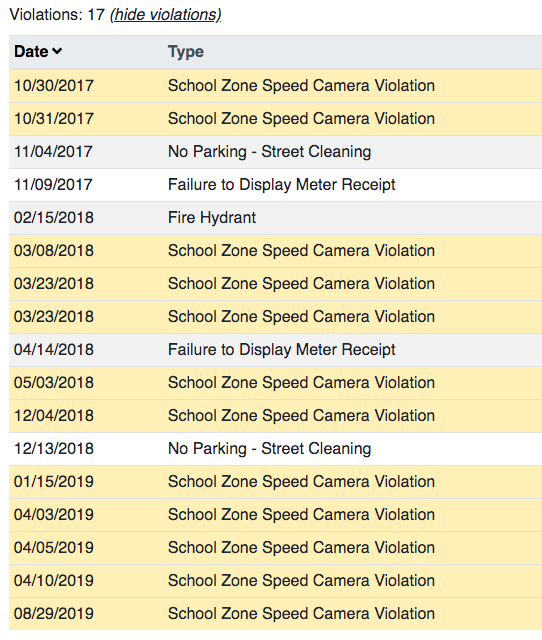Select the 10/30/2017 School Zone violation row
The width and height of the screenshot is (542, 640).
(275, 86)
